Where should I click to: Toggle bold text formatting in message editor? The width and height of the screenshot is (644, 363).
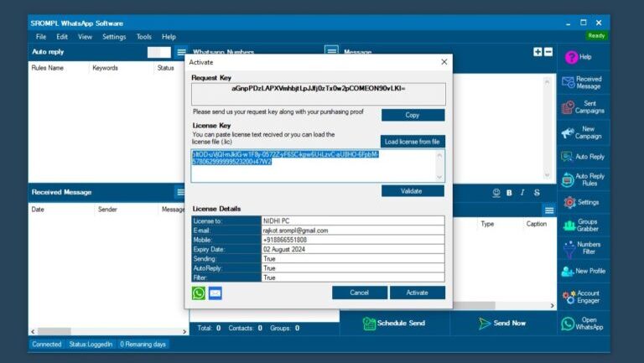pos(509,193)
